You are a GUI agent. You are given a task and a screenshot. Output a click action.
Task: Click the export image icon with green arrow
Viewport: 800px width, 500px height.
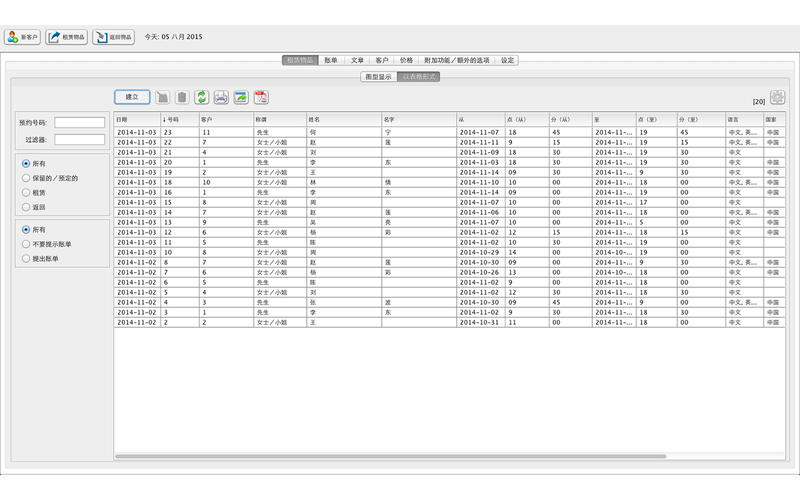pyautogui.click(x=241, y=97)
